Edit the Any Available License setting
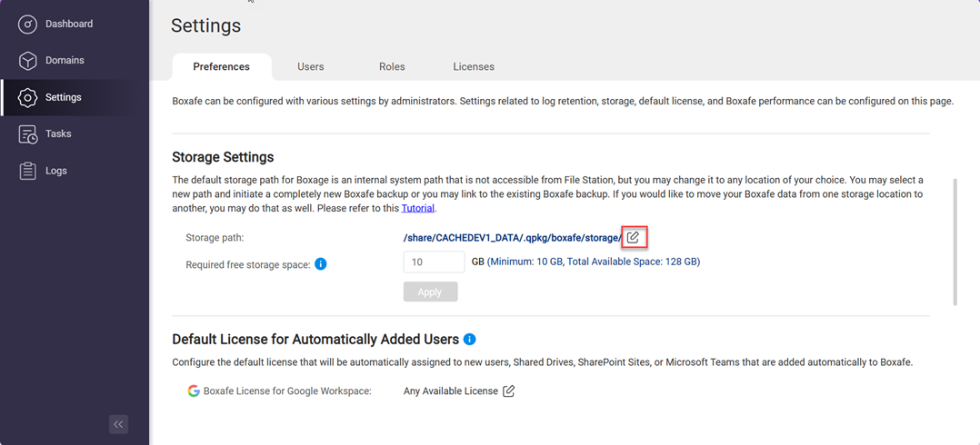Image resolution: width=980 pixels, height=445 pixels. pyautogui.click(x=508, y=391)
